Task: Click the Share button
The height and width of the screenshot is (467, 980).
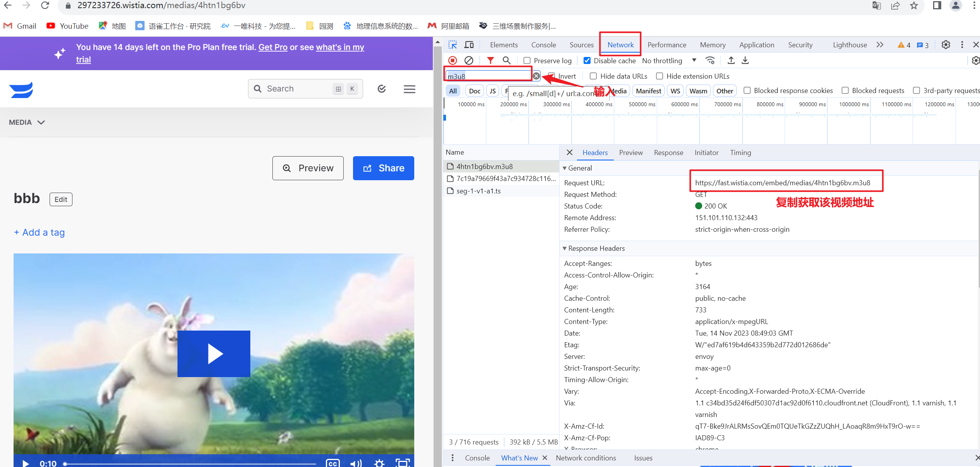Action: pyautogui.click(x=383, y=168)
